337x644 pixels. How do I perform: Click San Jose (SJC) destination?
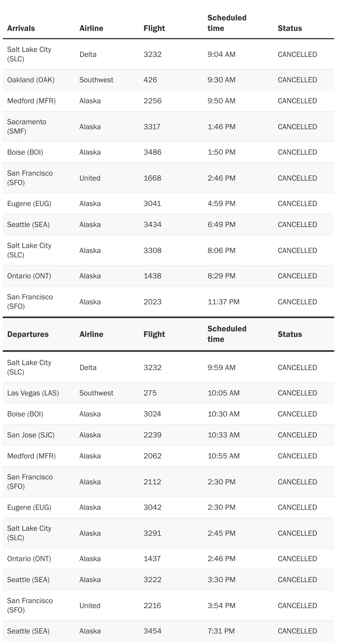31,435
